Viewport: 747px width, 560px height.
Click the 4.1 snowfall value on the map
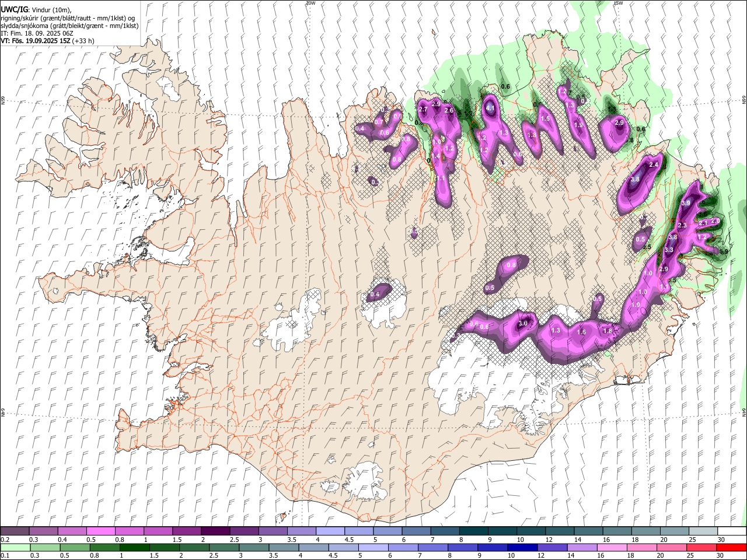490,108
